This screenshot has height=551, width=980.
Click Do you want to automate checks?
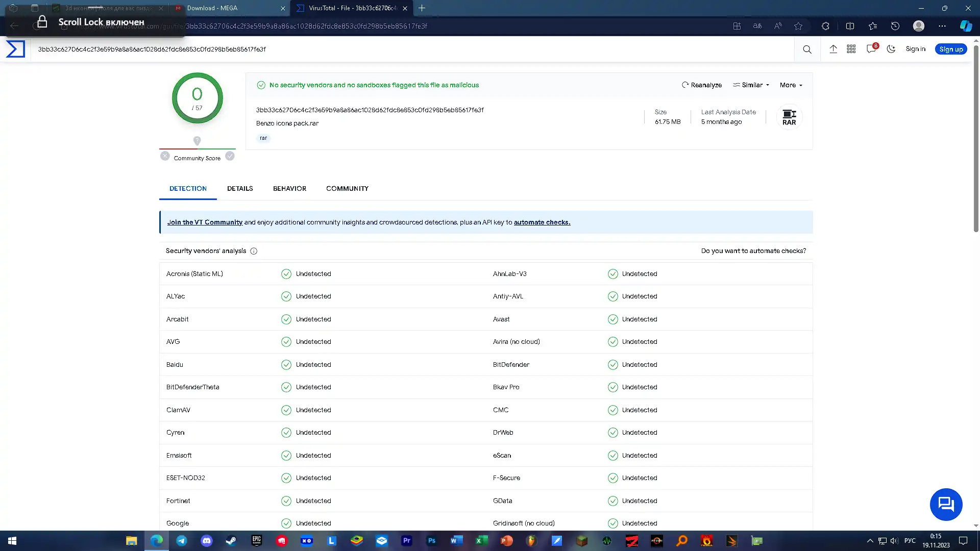753,251
